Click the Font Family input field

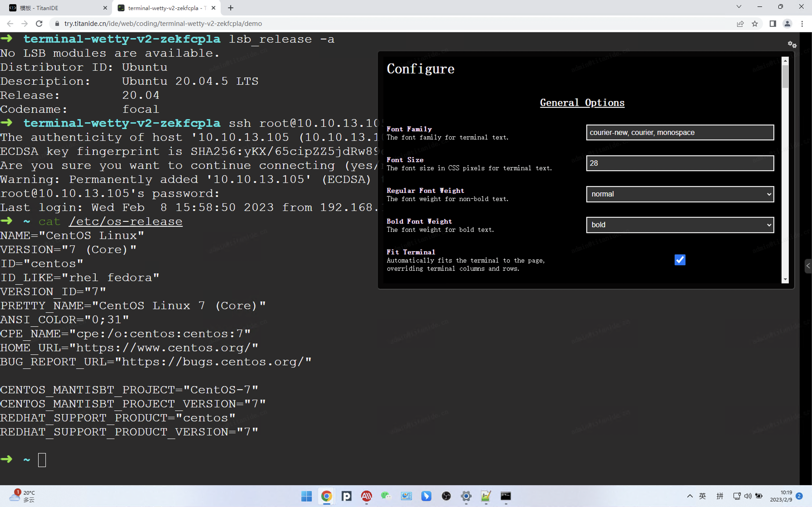tap(680, 132)
